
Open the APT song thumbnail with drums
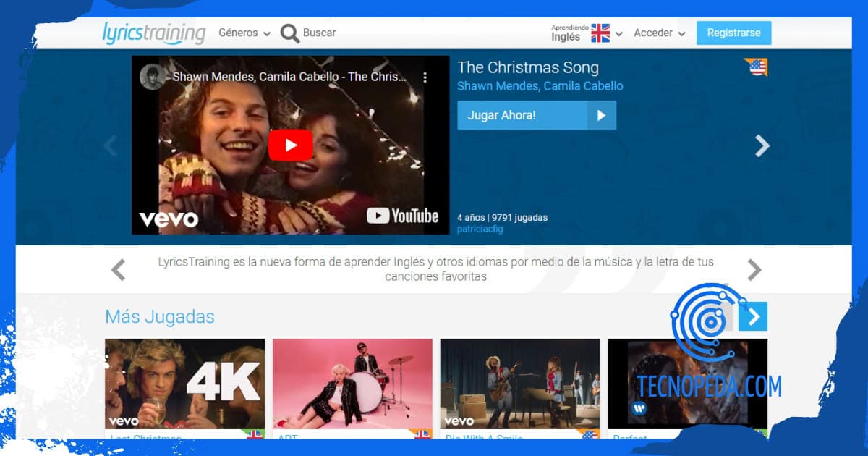click(x=352, y=384)
